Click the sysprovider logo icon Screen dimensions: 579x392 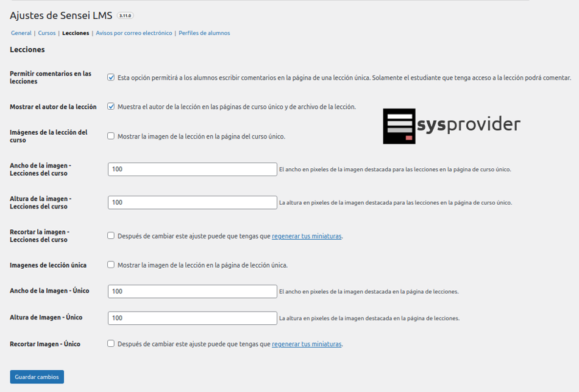tap(399, 126)
